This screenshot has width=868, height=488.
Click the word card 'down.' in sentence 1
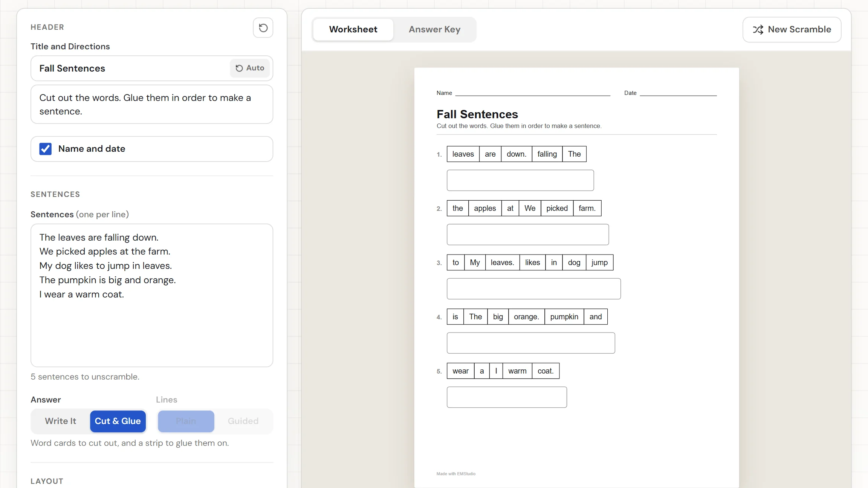click(x=516, y=154)
